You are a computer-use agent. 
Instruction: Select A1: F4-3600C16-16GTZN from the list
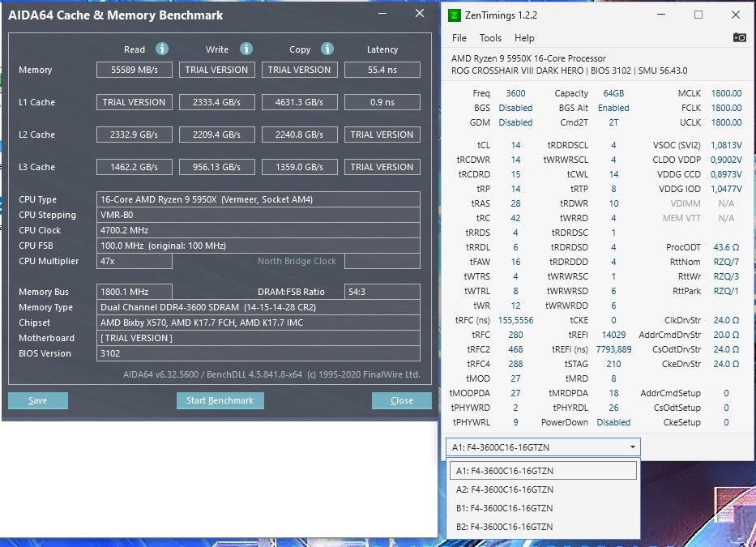coord(543,471)
